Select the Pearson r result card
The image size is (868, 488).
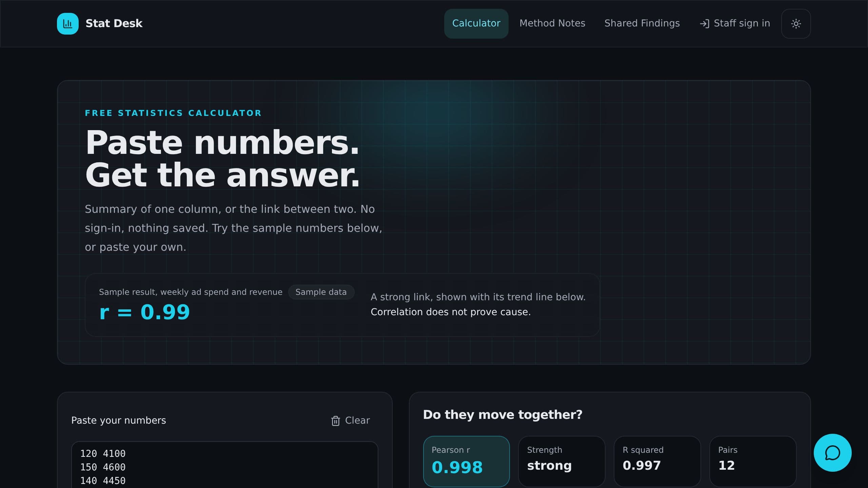(x=466, y=462)
